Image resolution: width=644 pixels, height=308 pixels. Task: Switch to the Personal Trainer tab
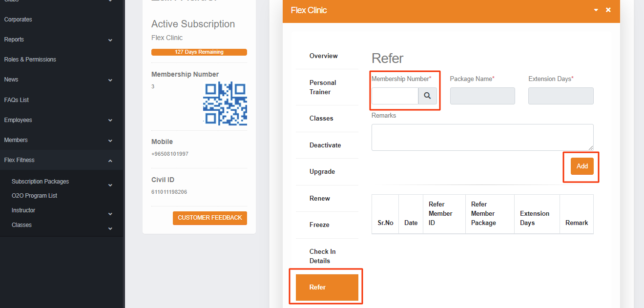323,87
